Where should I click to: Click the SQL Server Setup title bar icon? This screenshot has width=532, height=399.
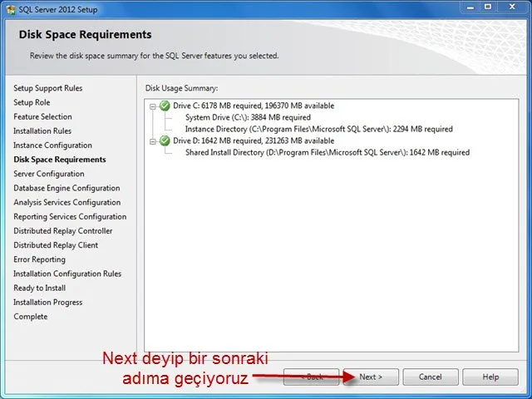(11, 9)
